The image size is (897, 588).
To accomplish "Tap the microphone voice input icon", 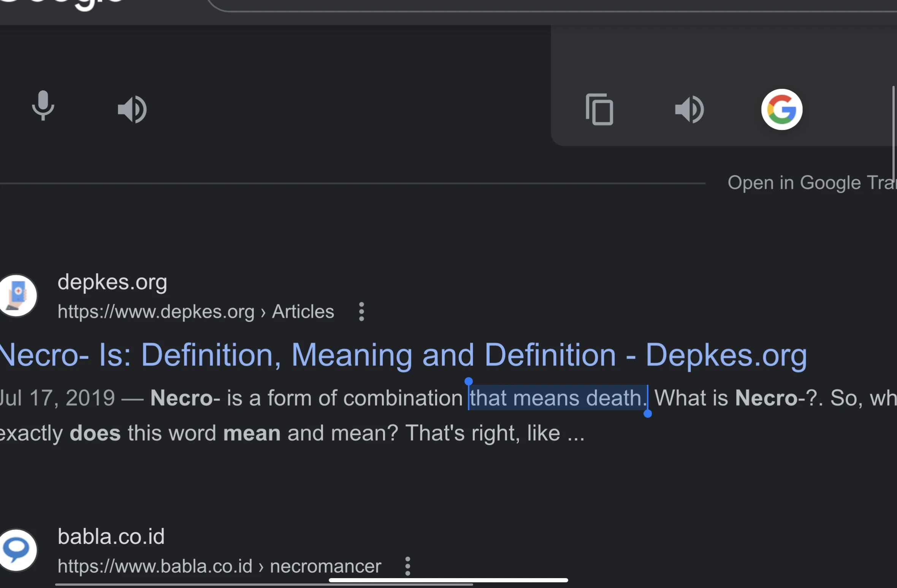I will click(x=43, y=106).
